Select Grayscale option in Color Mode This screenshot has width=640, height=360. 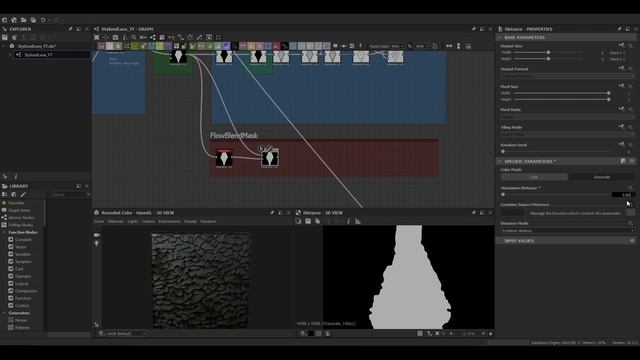[601, 177]
